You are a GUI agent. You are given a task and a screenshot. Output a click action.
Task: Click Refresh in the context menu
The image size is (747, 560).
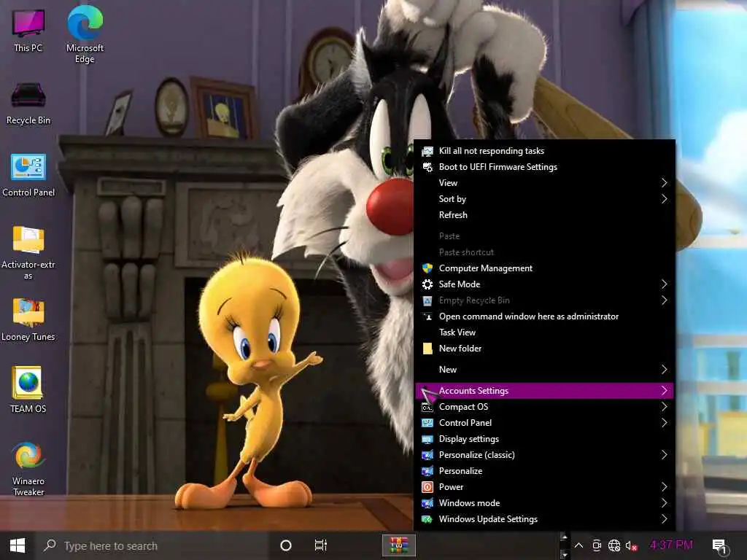tap(544, 215)
